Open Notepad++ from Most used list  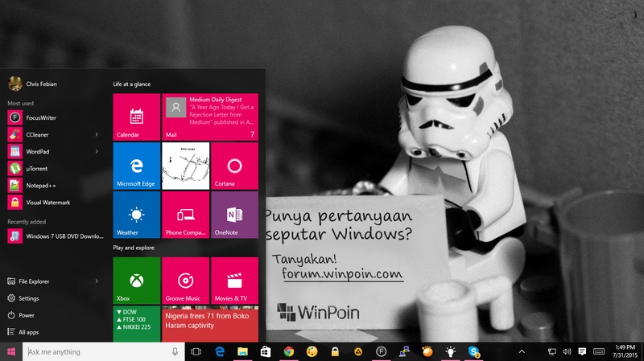coord(54,186)
